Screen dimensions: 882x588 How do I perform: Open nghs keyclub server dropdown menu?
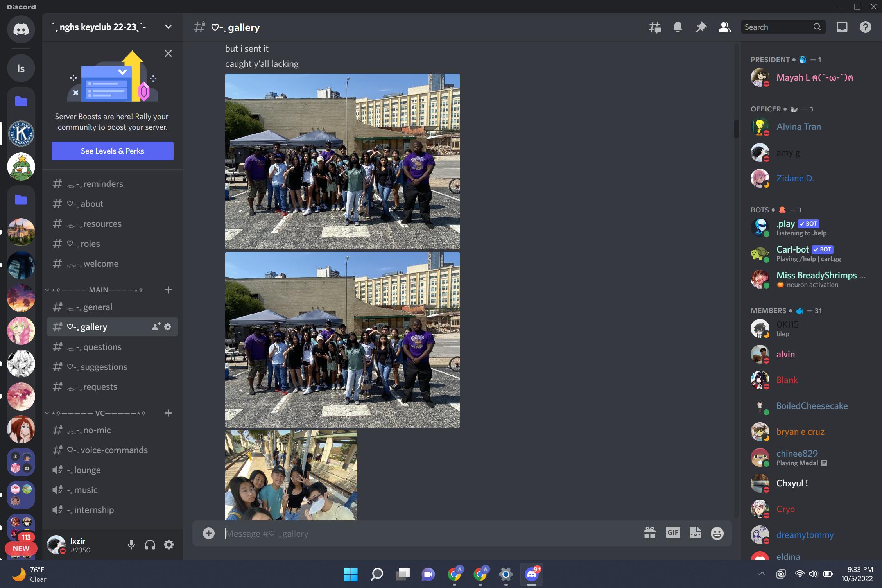[168, 27]
